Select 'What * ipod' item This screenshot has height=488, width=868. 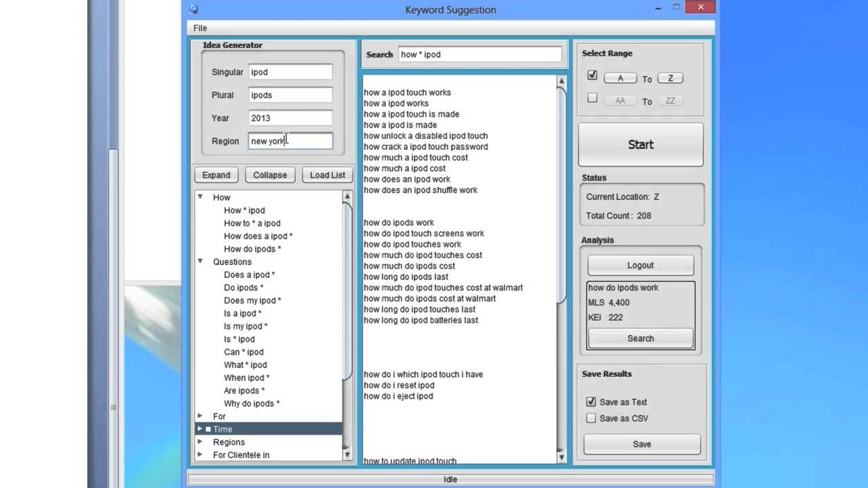(x=245, y=365)
